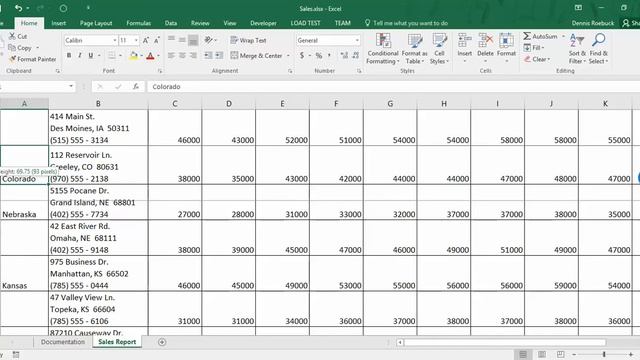Open the Name Box dropdown arrow
The image size is (640, 360).
(x=71, y=86)
